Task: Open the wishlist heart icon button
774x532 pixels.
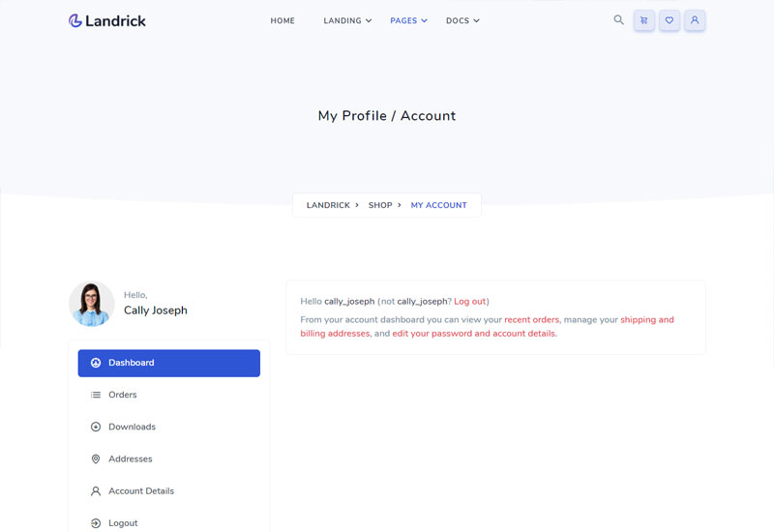Action: coord(670,20)
